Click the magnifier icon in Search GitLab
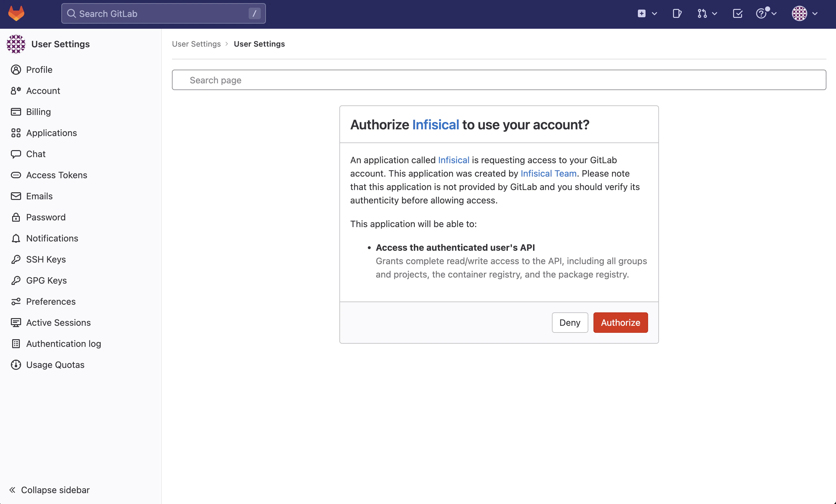Screen dimensions: 836x504 coord(71,13)
